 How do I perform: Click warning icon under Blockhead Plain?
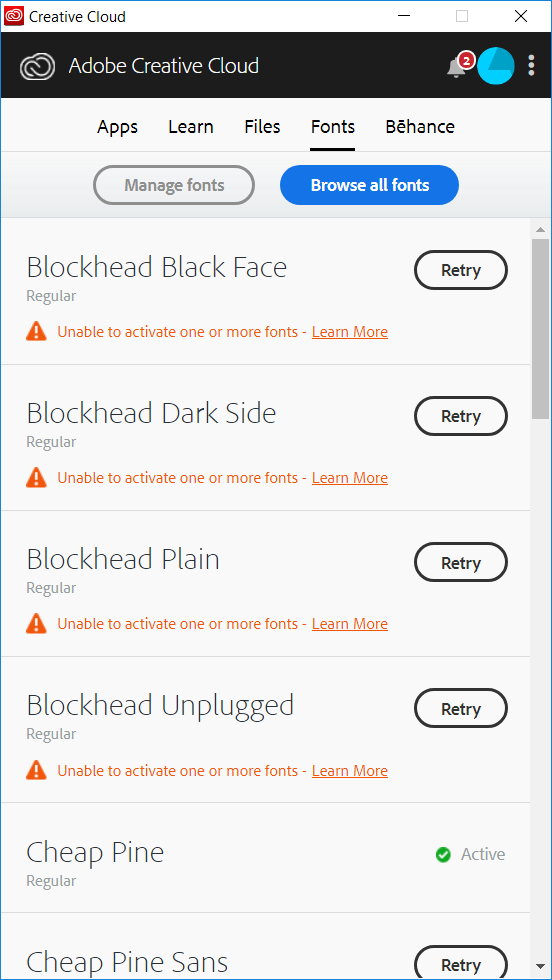(x=36, y=624)
